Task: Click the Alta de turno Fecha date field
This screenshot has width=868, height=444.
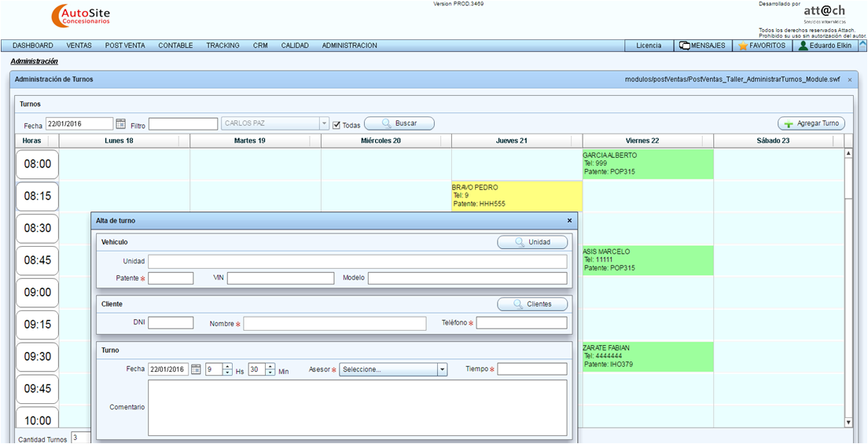Action: coord(168,369)
